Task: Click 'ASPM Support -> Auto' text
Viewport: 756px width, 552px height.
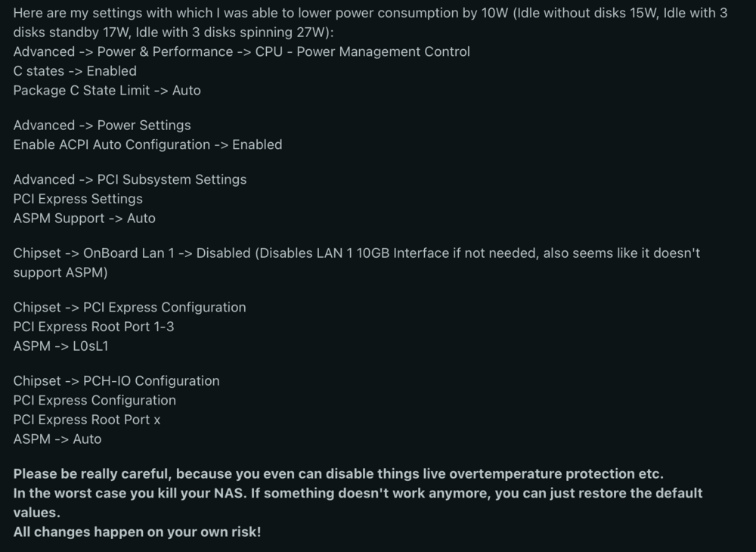Action: point(85,218)
